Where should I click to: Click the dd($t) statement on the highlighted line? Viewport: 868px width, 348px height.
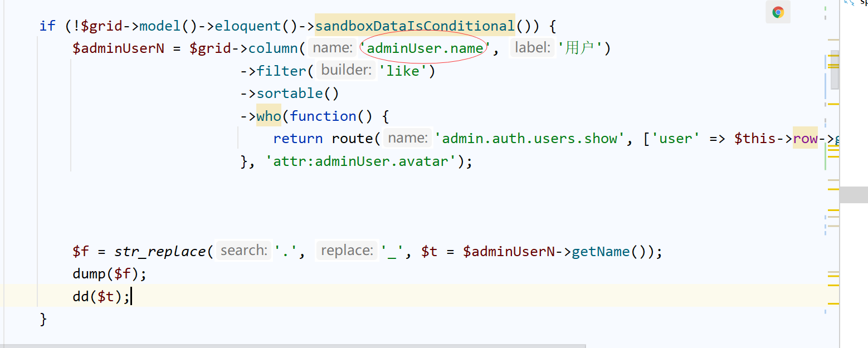(x=101, y=296)
